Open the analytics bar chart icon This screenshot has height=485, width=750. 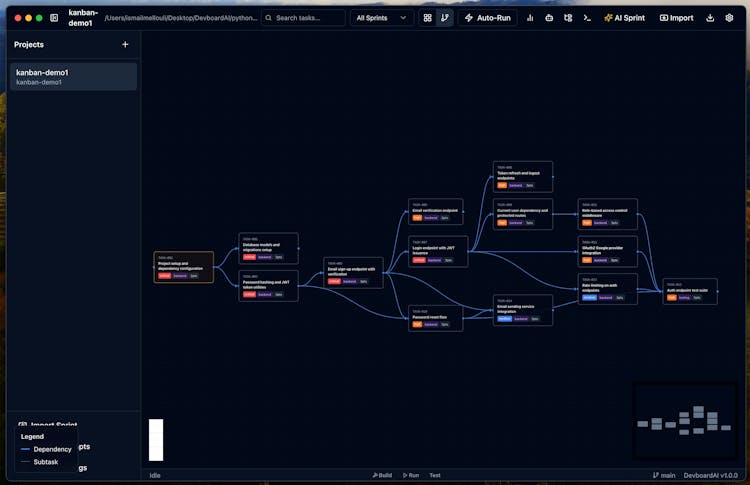(x=530, y=18)
